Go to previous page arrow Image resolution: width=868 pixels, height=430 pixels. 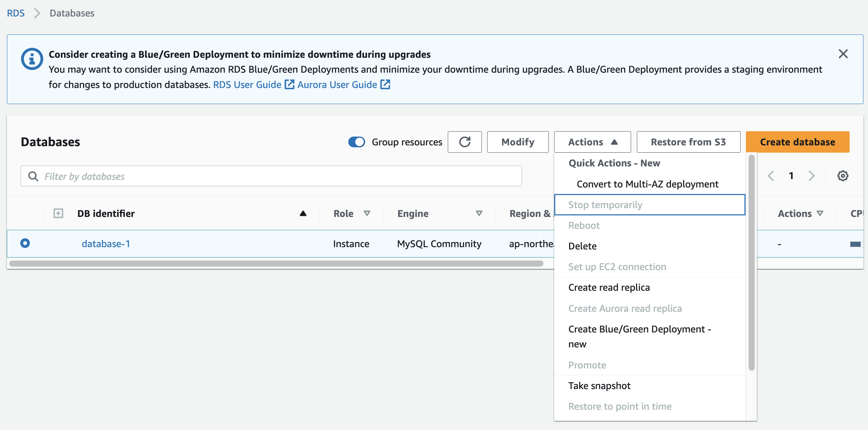coord(771,176)
